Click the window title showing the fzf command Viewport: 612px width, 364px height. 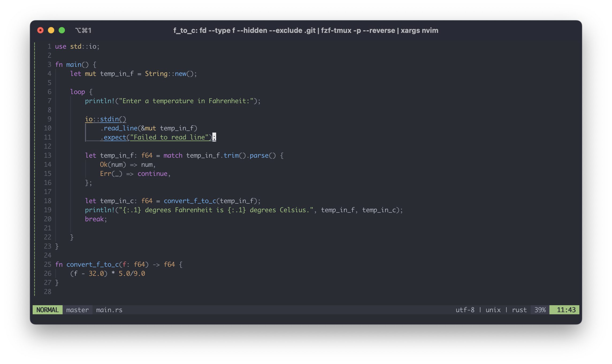pyautogui.click(x=306, y=30)
